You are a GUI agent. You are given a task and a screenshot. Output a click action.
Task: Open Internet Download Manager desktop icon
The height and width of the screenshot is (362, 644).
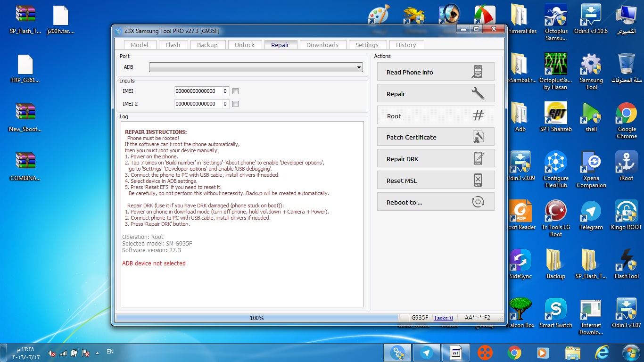[591, 317]
